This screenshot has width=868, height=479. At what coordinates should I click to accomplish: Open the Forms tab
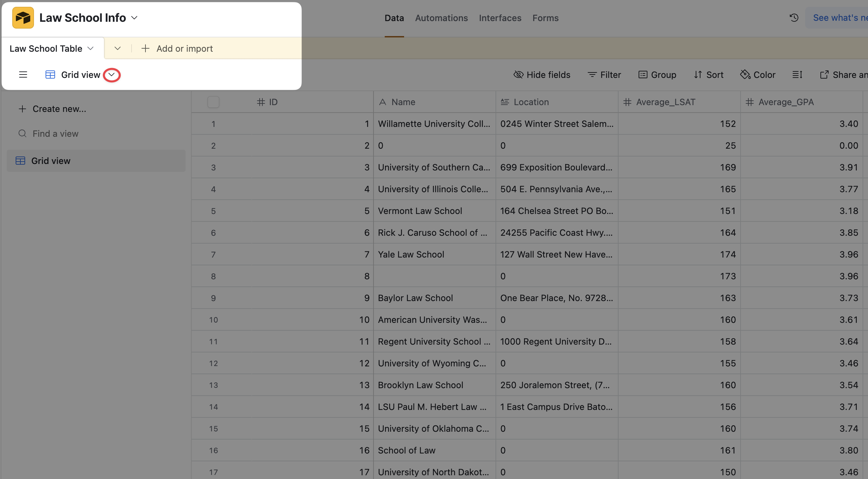(545, 18)
